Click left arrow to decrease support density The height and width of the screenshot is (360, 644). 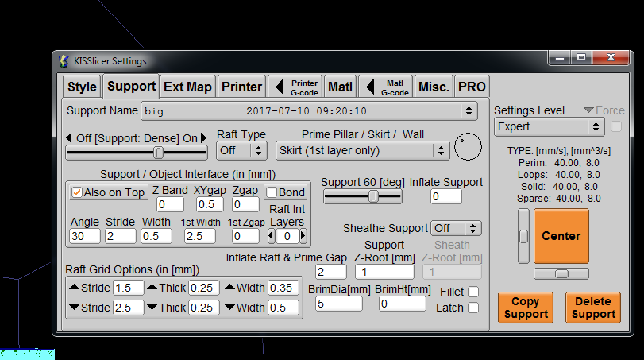(69, 138)
